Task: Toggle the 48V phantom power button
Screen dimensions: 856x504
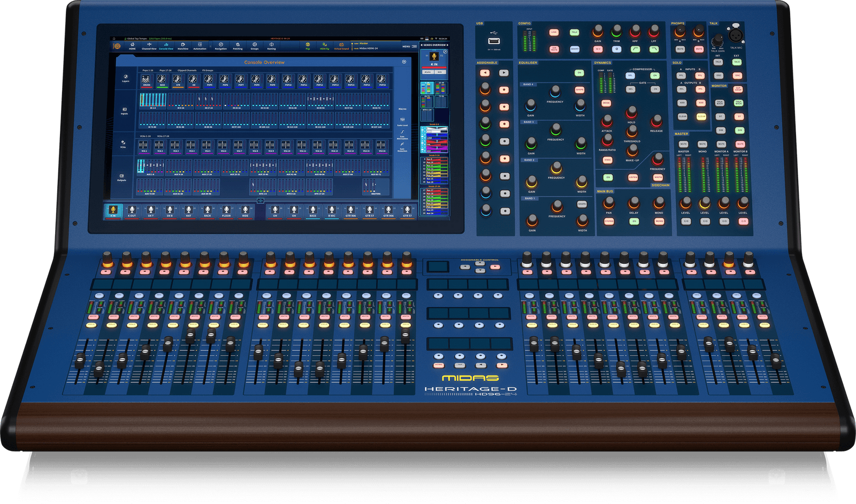Action: point(598,49)
